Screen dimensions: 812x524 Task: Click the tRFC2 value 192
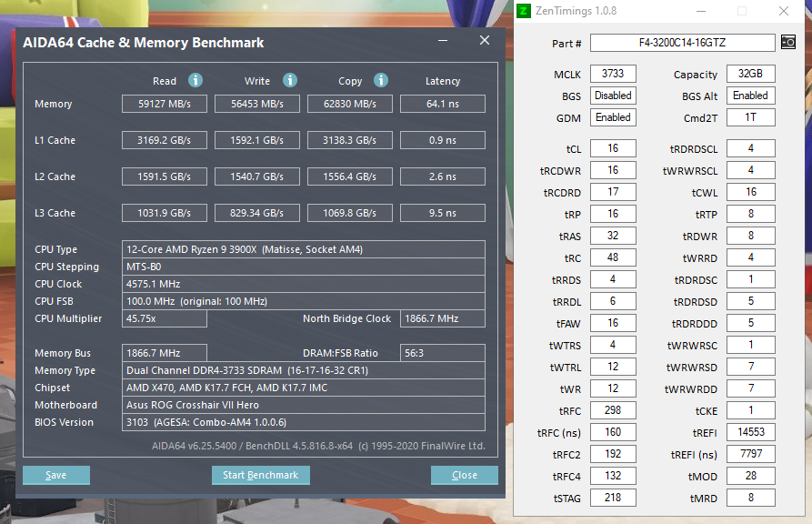tap(613, 454)
